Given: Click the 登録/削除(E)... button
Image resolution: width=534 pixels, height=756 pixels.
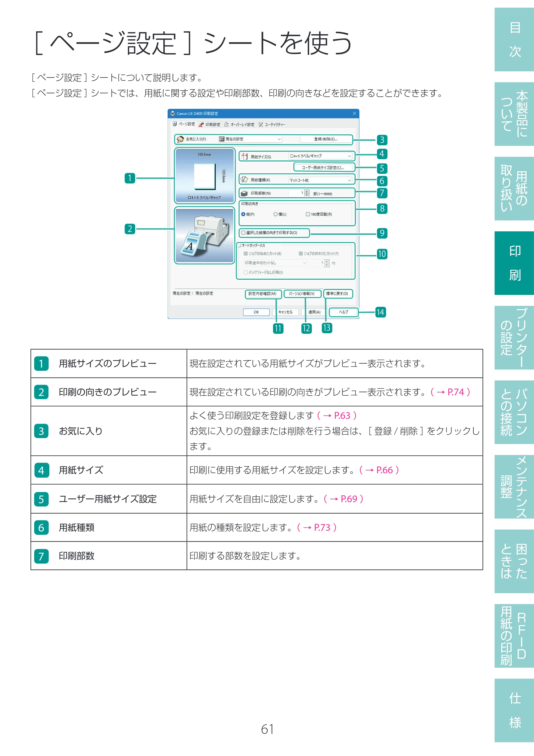Looking at the screenshot, I should pyautogui.click(x=326, y=139).
